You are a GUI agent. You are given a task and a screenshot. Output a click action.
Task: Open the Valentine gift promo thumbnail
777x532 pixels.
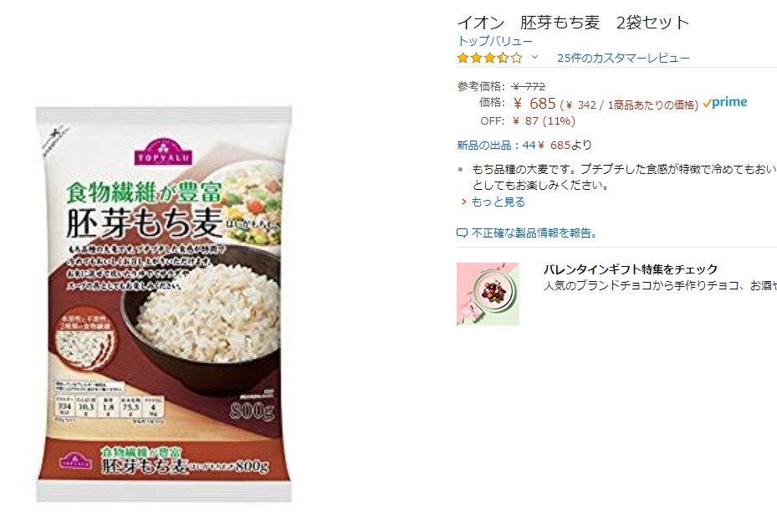coord(488,294)
